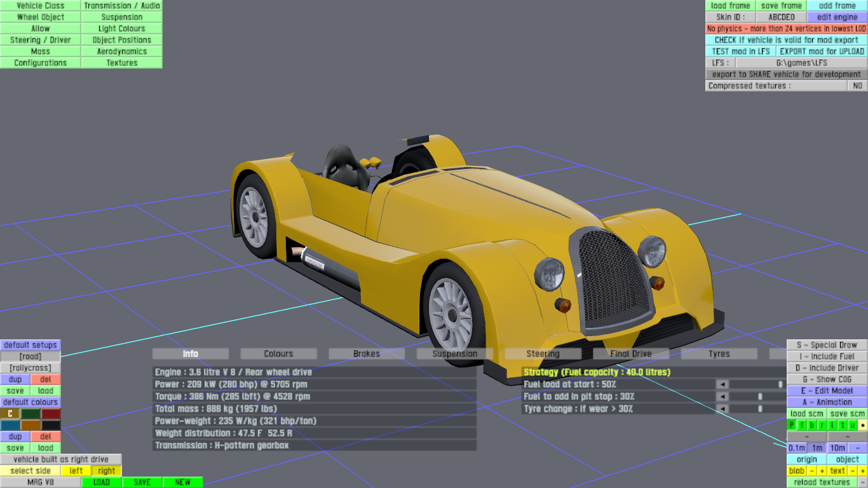Viewport: 868px width, 488px height.
Task: Increase blob size with its plus button
Action: (x=822, y=471)
